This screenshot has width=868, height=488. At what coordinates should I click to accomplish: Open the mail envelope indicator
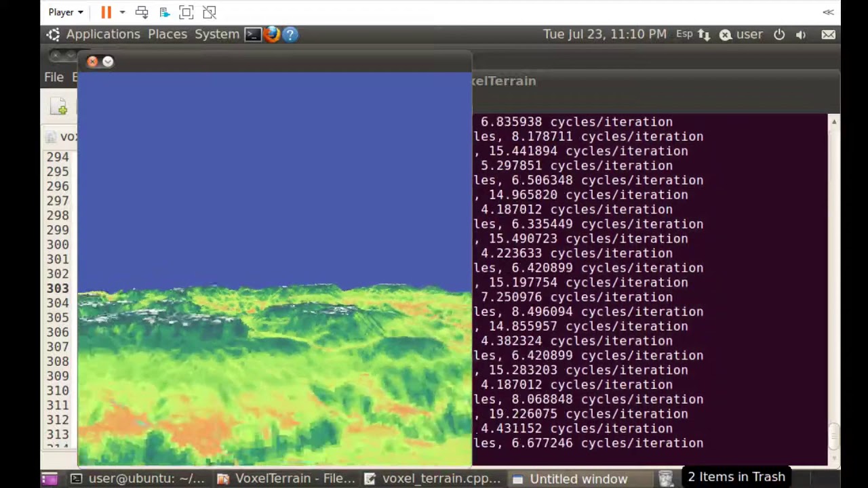[828, 35]
